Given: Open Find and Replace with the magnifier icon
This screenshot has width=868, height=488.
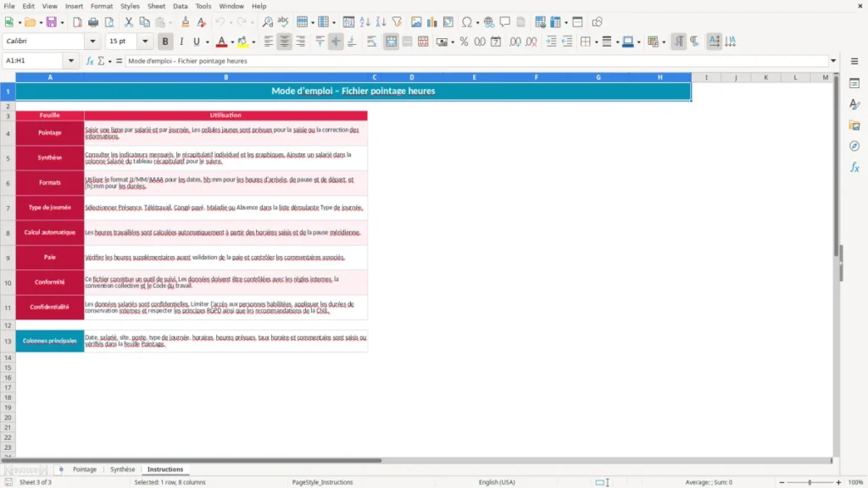Looking at the screenshot, I should [267, 22].
